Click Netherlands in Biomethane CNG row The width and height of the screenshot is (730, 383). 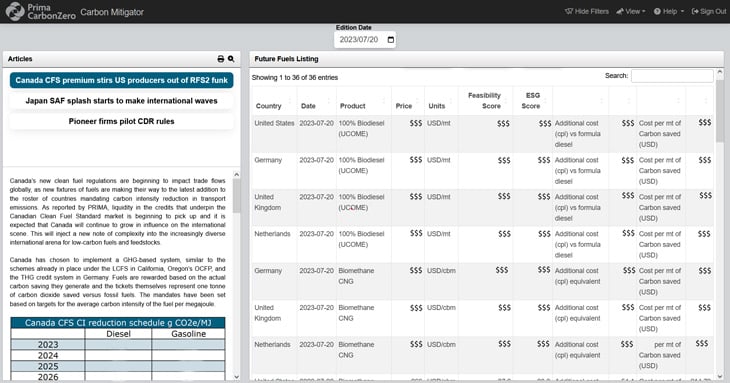(x=272, y=344)
